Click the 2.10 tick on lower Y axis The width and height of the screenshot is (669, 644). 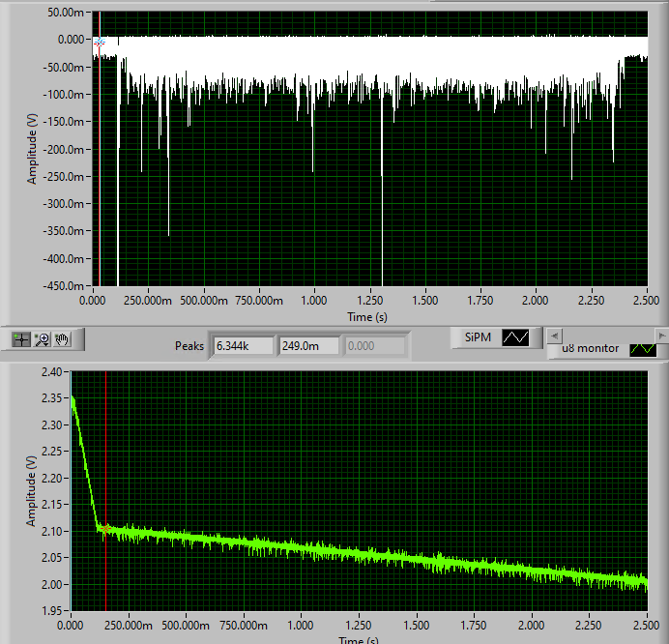tap(51, 531)
